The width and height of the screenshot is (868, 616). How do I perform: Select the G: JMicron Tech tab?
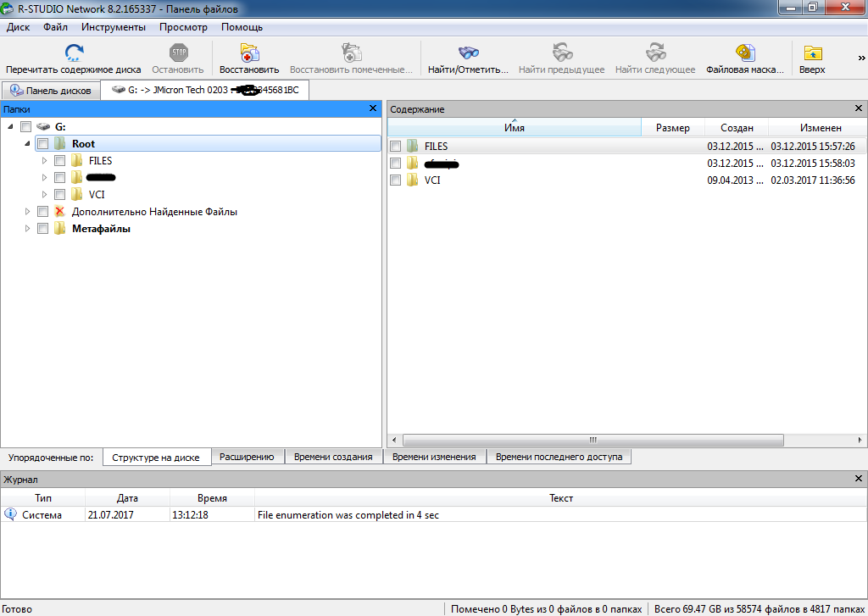click(x=205, y=90)
